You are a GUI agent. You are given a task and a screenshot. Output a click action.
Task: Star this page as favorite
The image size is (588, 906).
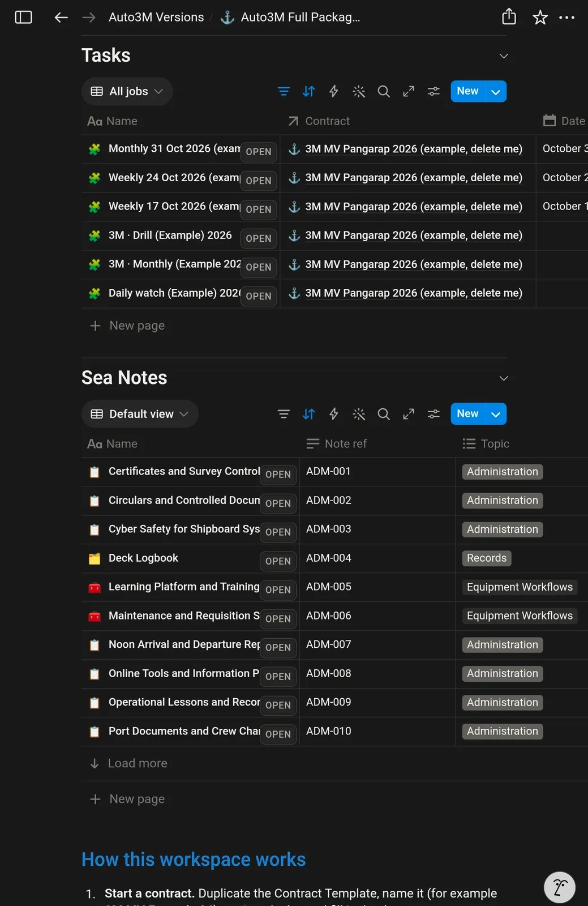[x=540, y=18]
